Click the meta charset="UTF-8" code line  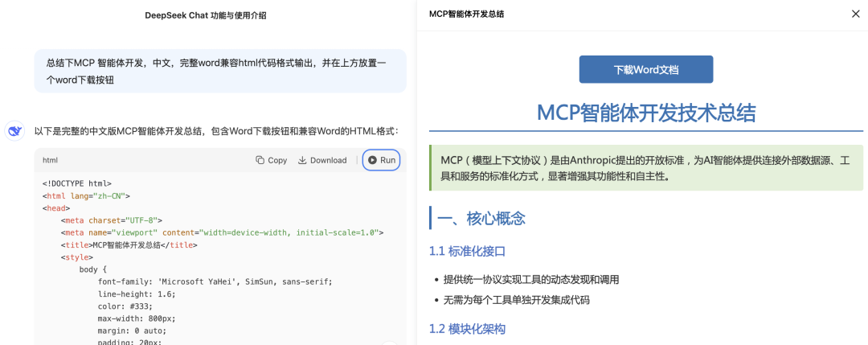click(112, 220)
